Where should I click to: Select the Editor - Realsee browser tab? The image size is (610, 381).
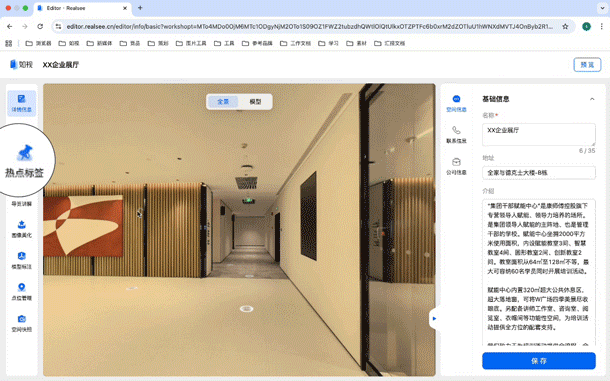[82, 8]
